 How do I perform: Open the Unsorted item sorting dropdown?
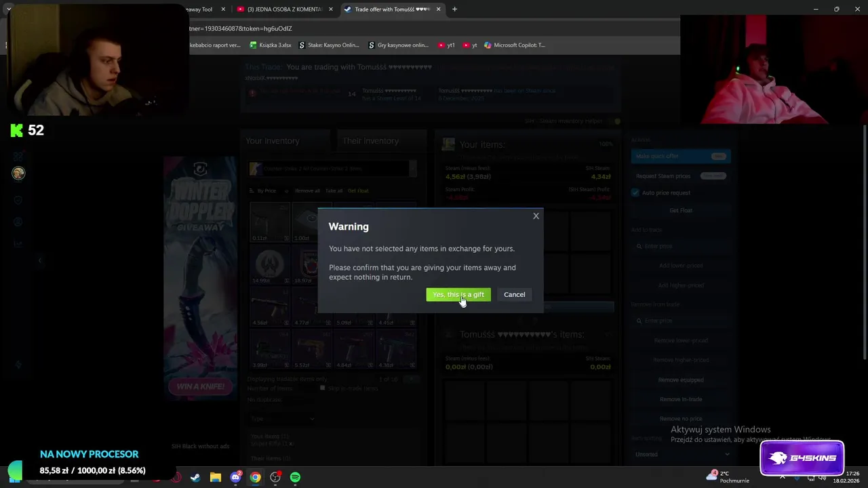pyautogui.click(x=681, y=454)
